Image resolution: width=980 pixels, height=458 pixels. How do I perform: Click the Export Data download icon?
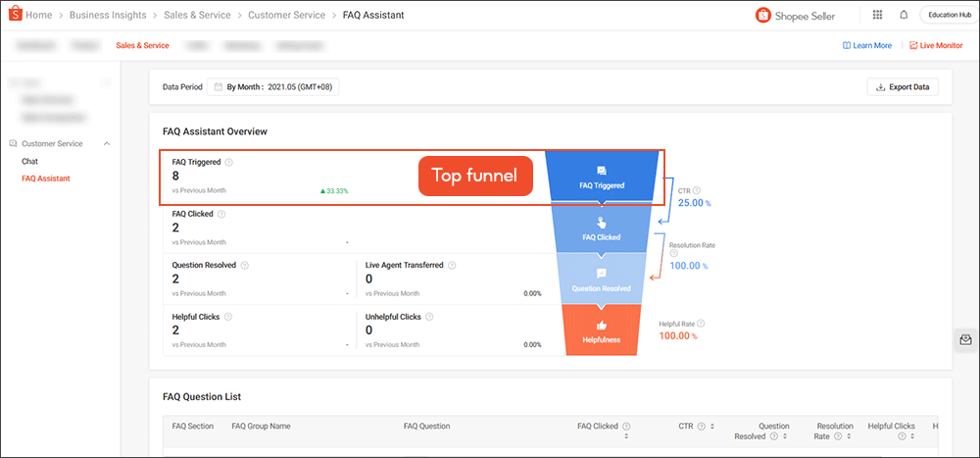click(x=881, y=87)
